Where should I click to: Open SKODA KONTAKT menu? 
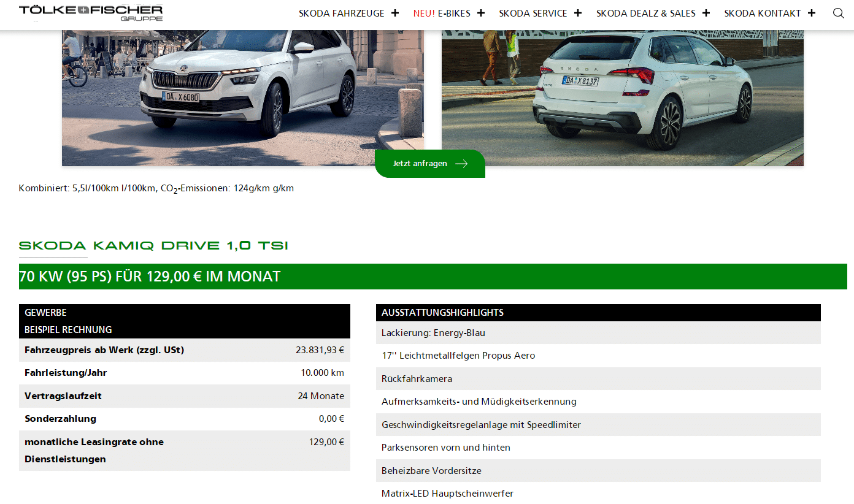pos(763,13)
